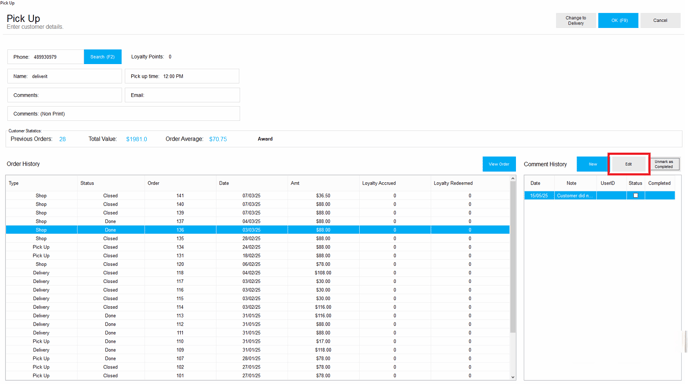Sort order history by Status column header
688x387 pixels.
(111, 183)
